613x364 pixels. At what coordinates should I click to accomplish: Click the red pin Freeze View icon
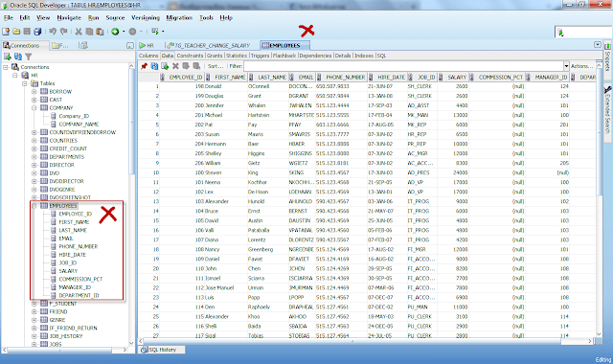pyautogui.click(x=144, y=66)
